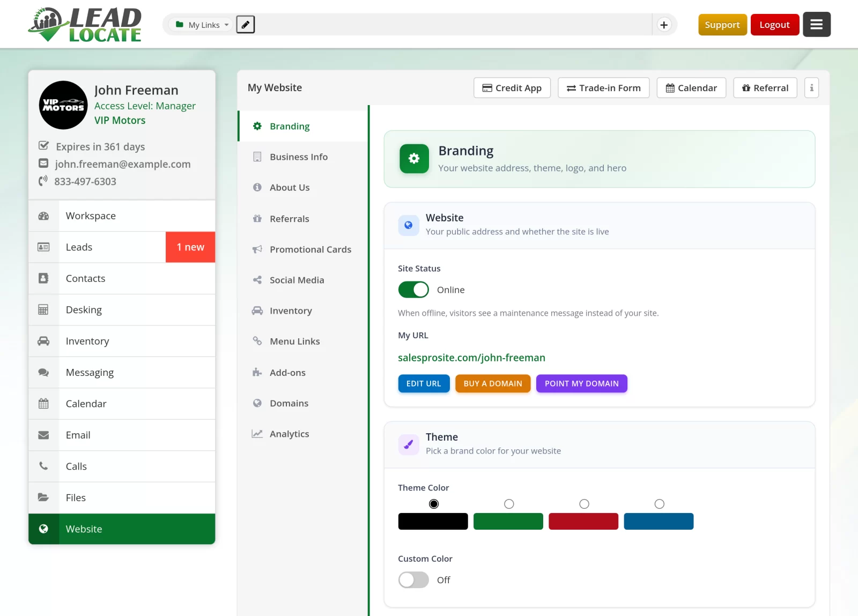Click the Trade-in Form button
Viewport: 858px width, 616px height.
603,88
